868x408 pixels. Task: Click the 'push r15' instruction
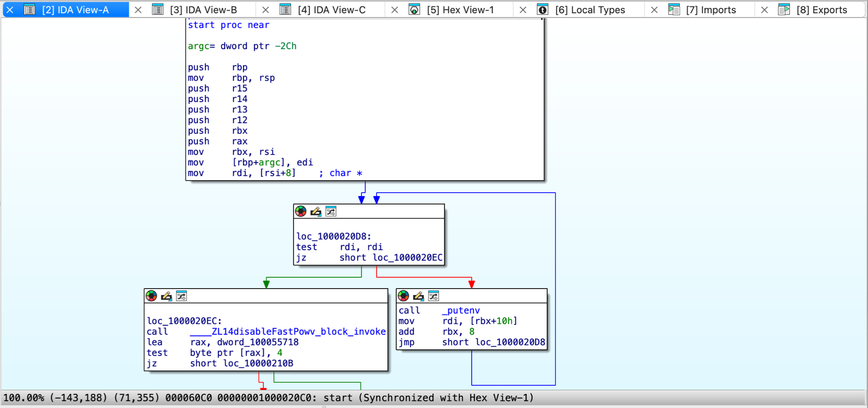coord(217,88)
